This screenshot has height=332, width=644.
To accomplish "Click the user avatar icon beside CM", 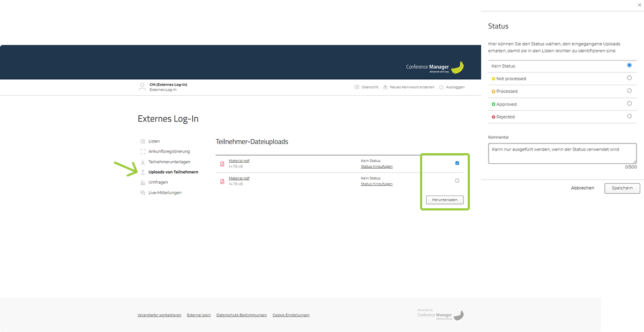I will click(x=142, y=87).
